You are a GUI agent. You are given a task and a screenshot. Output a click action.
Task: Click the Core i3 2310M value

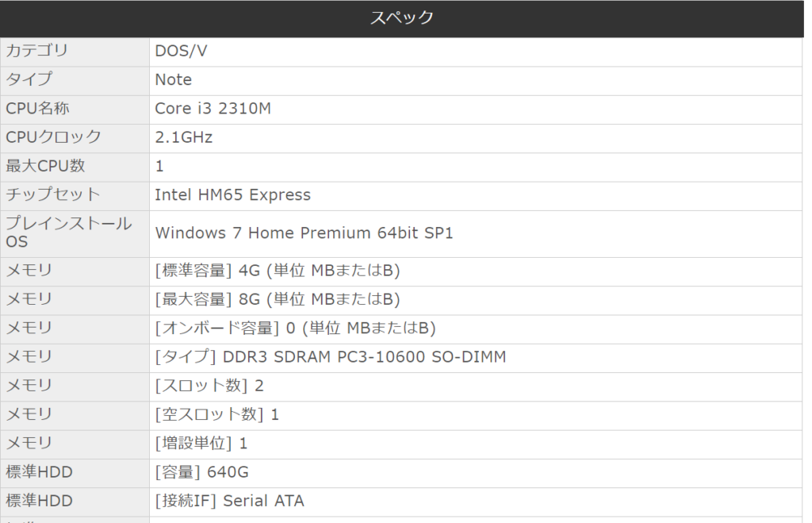(x=213, y=109)
